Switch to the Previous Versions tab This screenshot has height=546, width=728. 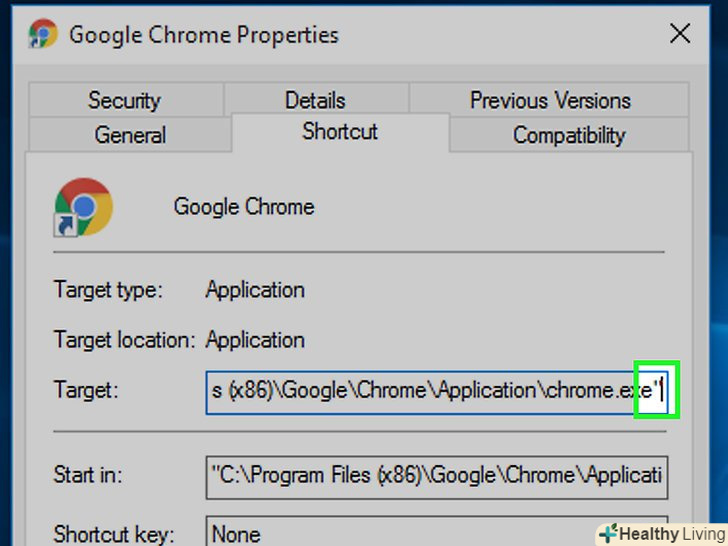click(x=550, y=100)
